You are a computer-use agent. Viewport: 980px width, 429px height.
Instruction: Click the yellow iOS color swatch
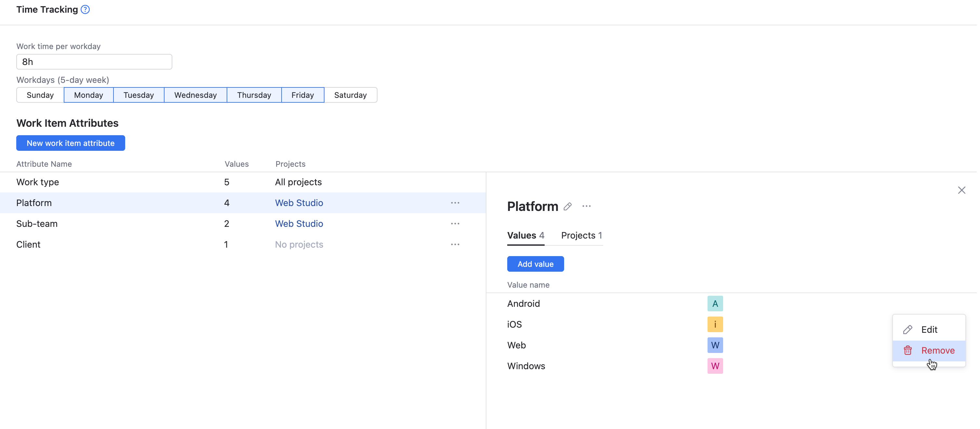click(715, 324)
